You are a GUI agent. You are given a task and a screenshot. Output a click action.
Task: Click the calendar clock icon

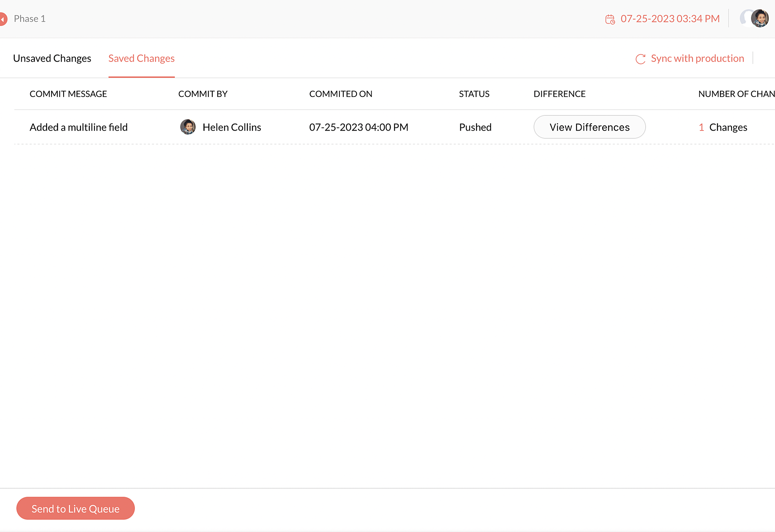click(610, 19)
